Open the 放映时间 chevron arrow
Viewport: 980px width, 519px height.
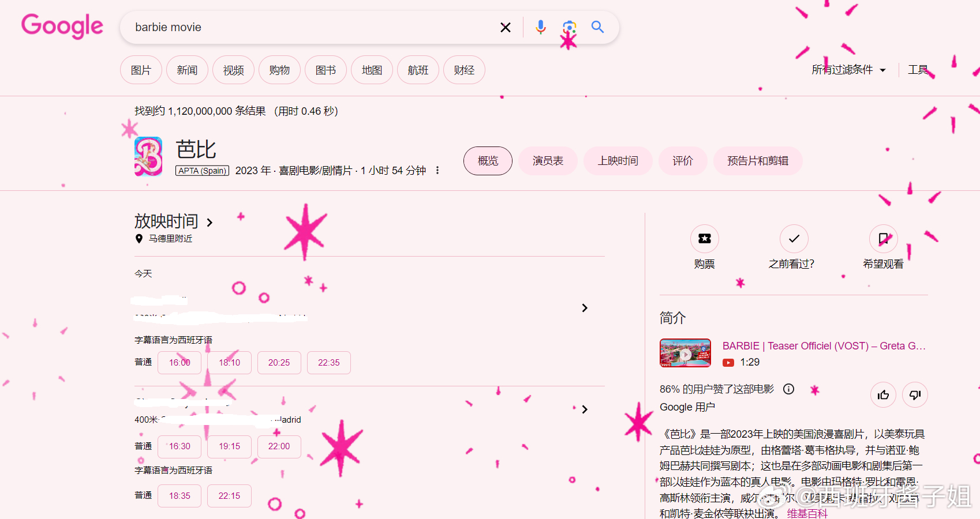click(210, 223)
